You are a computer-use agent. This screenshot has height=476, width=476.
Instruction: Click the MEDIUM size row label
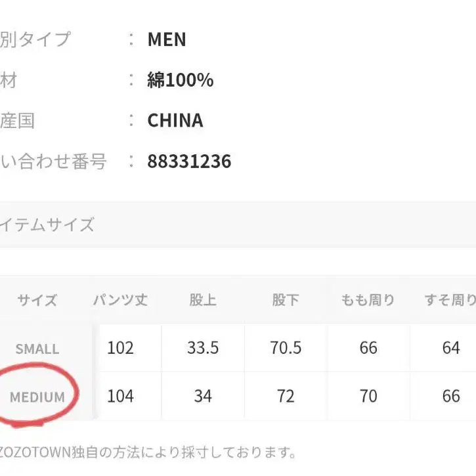(37, 397)
